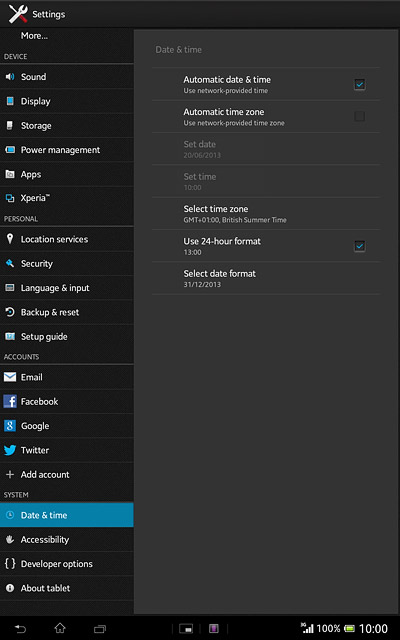Image resolution: width=400 pixels, height=640 pixels.
Task: Tap the Android back navigation icon
Action: 20,629
